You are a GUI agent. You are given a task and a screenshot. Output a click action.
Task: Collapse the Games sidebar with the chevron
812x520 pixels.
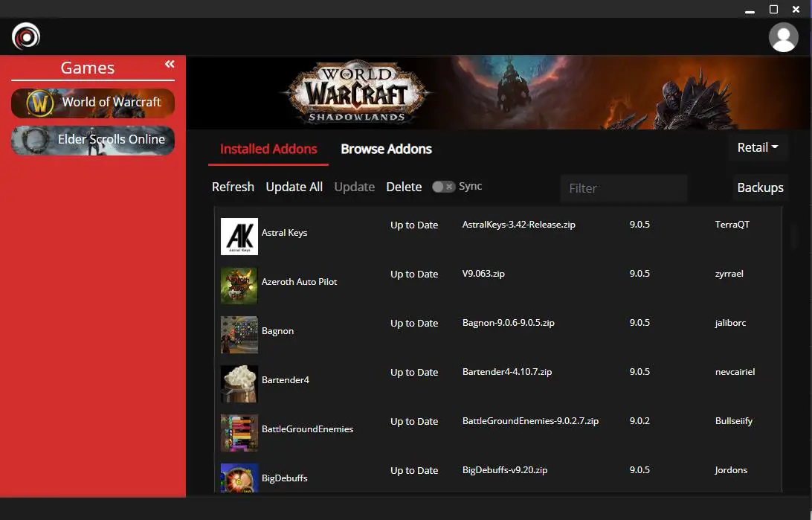[170, 63]
